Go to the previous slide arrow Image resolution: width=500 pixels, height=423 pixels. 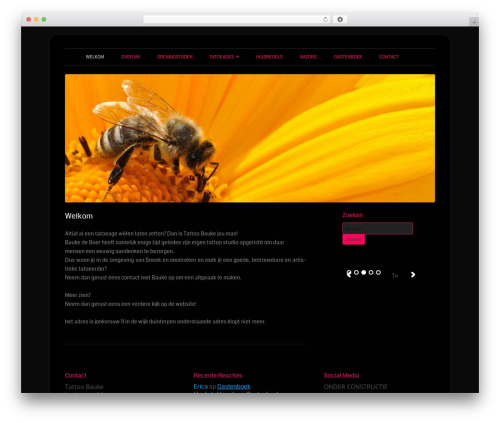tap(348, 274)
